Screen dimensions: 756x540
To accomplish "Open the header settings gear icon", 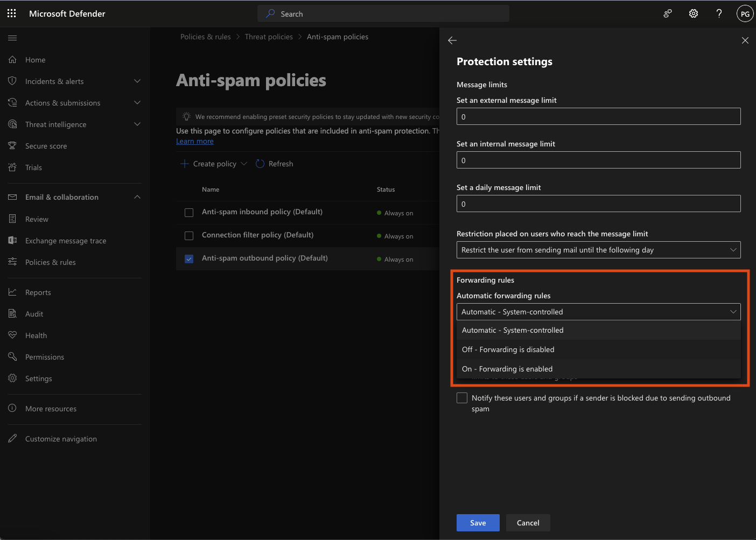I will [x=694, y=14].
